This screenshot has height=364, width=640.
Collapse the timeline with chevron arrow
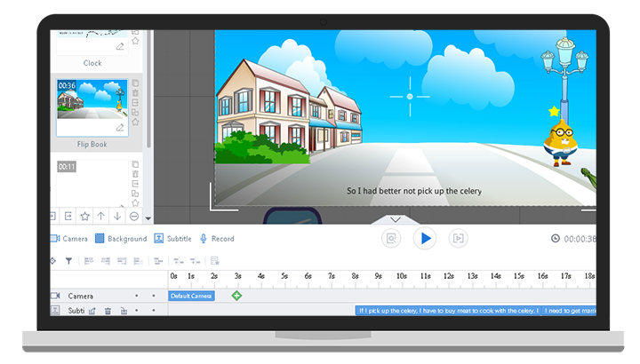tap(395, 219)
